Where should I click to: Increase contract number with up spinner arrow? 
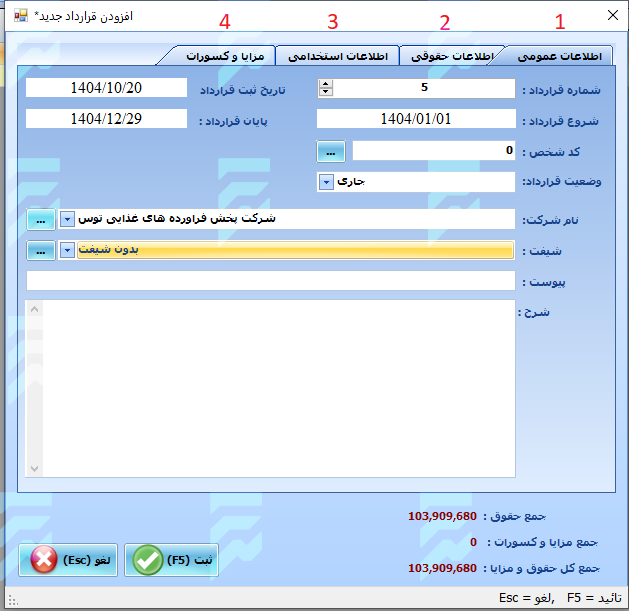(325, 84)
